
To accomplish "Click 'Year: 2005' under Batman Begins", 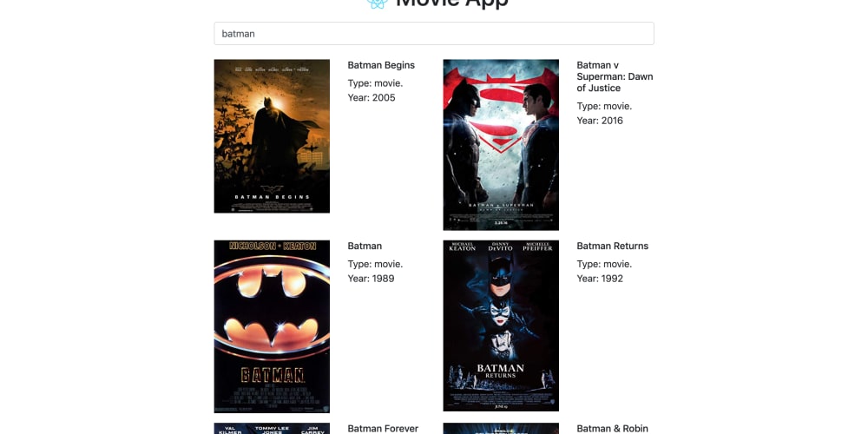I will (372, 97).
